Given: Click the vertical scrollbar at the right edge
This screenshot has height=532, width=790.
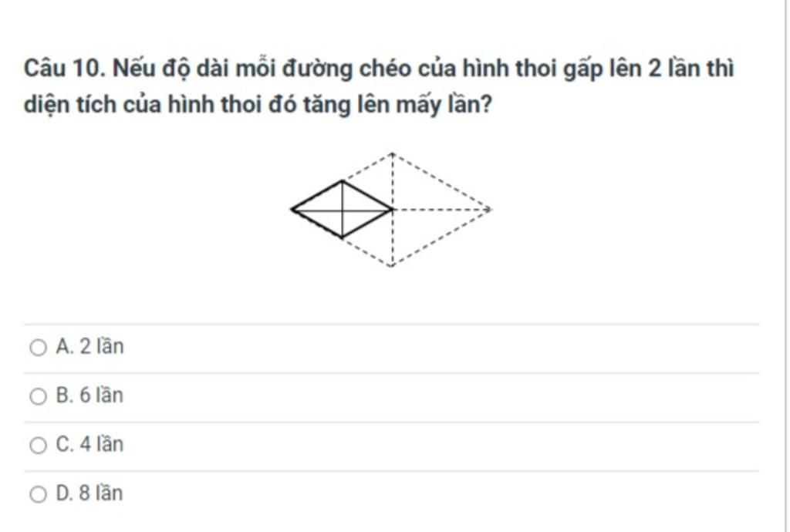Looking at the screenshot, I should (788, 266).
